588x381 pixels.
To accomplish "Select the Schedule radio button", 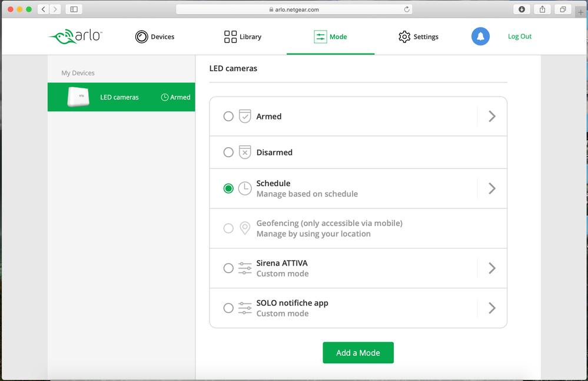I will point(228,188).
